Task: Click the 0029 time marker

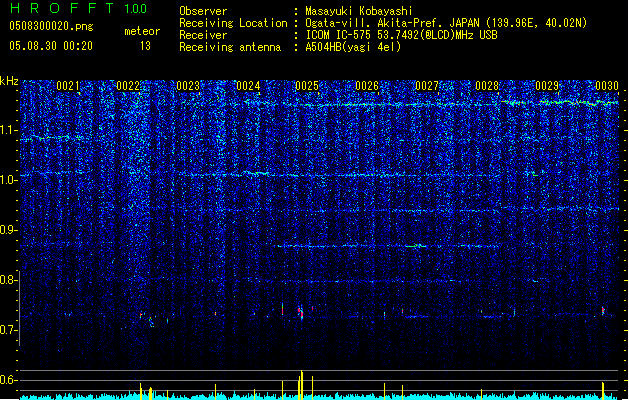Action: [x=547, y=86]
